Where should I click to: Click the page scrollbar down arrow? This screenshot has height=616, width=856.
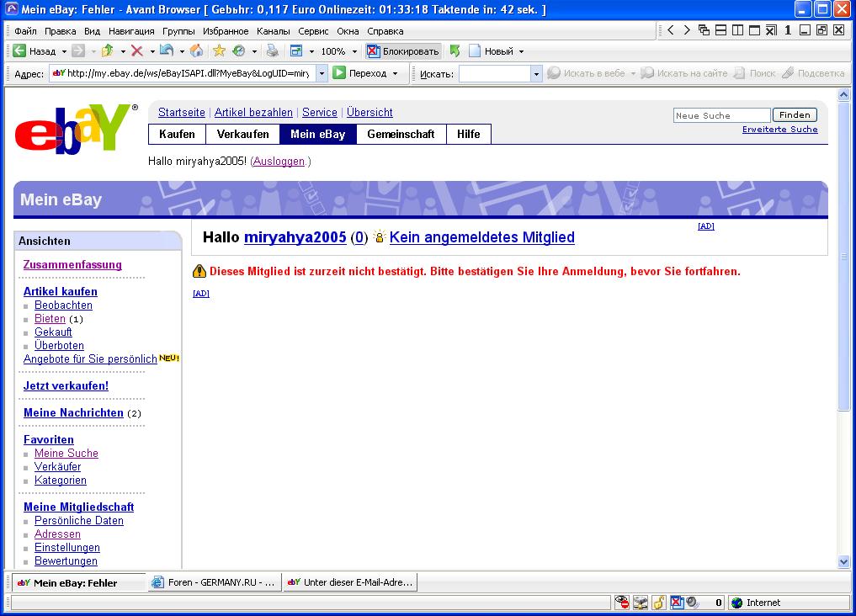(843, 561)
